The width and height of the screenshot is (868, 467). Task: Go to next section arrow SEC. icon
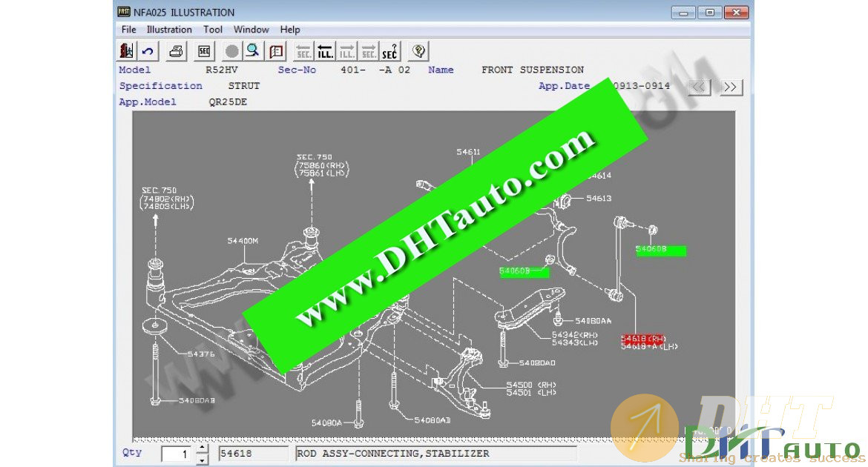[x=369, y=51]
